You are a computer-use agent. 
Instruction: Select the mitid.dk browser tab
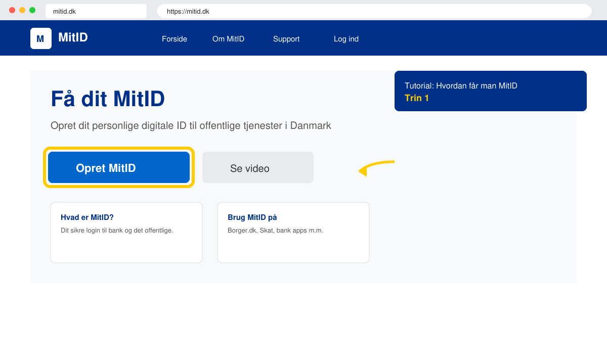tap(96, 11)
